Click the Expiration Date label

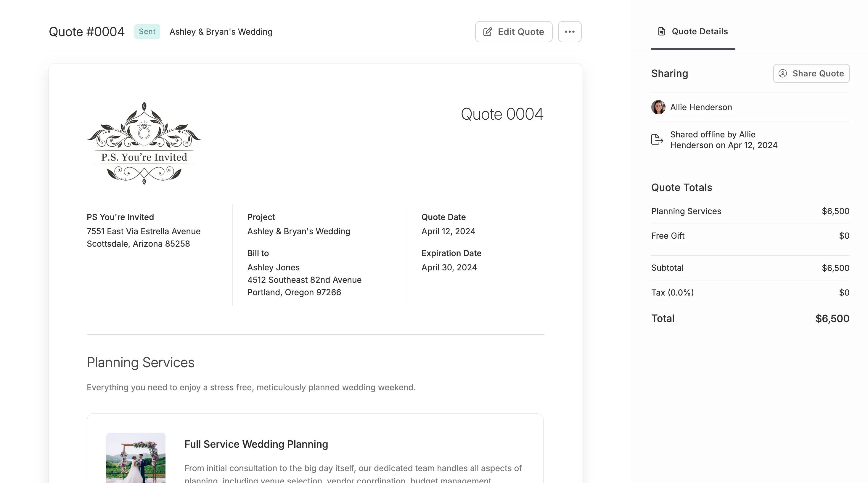pos(451,253)
